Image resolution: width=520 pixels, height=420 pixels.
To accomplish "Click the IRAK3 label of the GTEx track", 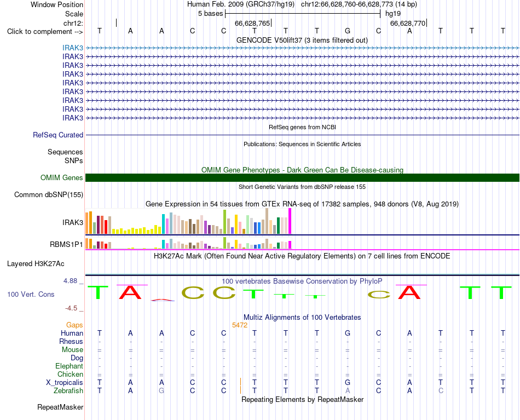I will (x=73, y=222).
